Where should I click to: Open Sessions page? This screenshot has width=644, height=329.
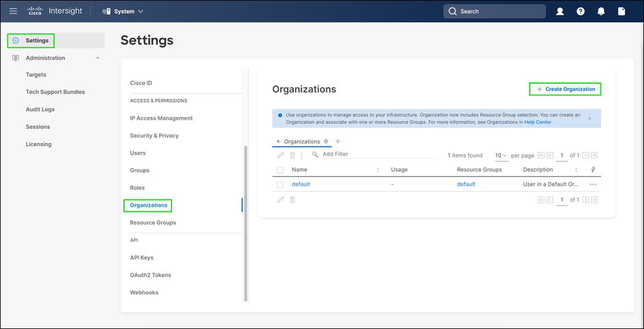pos(37,127)
